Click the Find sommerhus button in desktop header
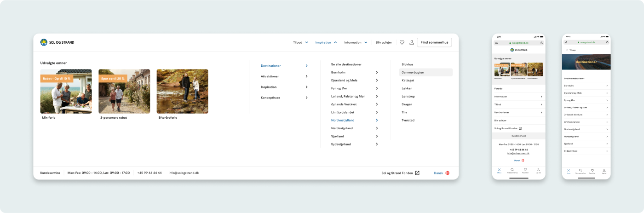 pos(434,42)
